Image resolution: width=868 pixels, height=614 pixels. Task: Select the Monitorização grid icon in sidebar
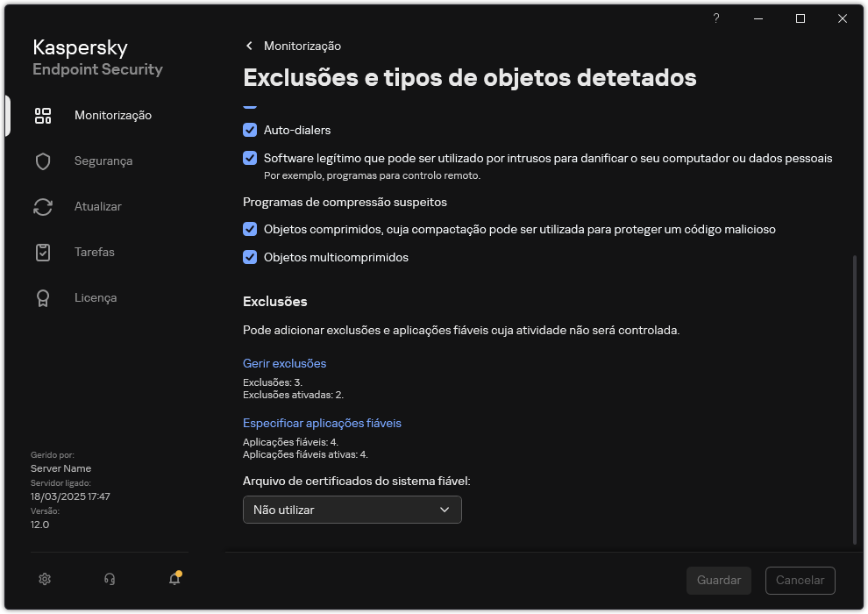[42, 115]
